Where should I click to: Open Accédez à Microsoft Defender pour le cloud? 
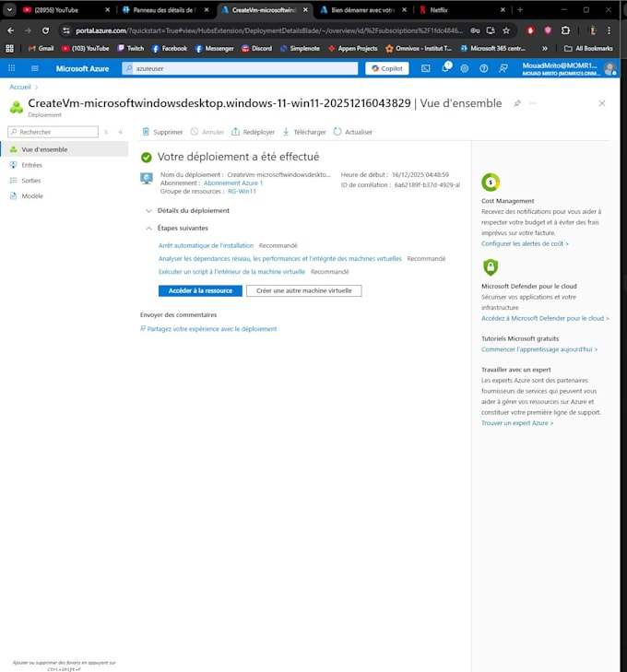point(545,318)
